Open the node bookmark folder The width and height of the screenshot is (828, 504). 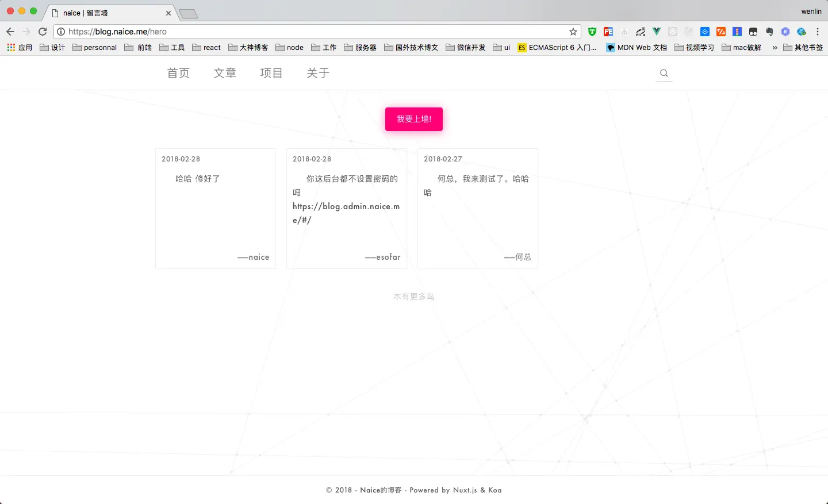(x=290, y=48)
